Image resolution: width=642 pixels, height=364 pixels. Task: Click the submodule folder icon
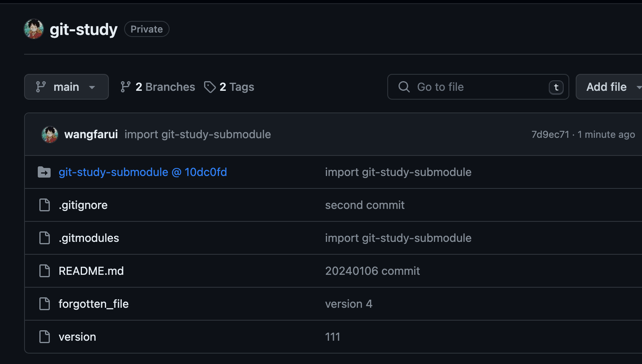[x=44, y=172]
